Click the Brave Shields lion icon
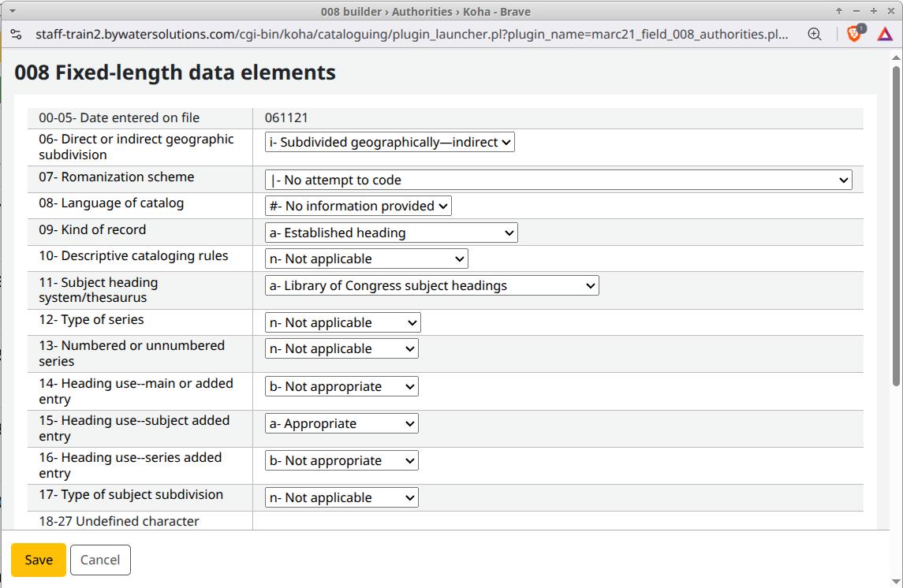The image size is (903, 588). click(x=853, y=34)
